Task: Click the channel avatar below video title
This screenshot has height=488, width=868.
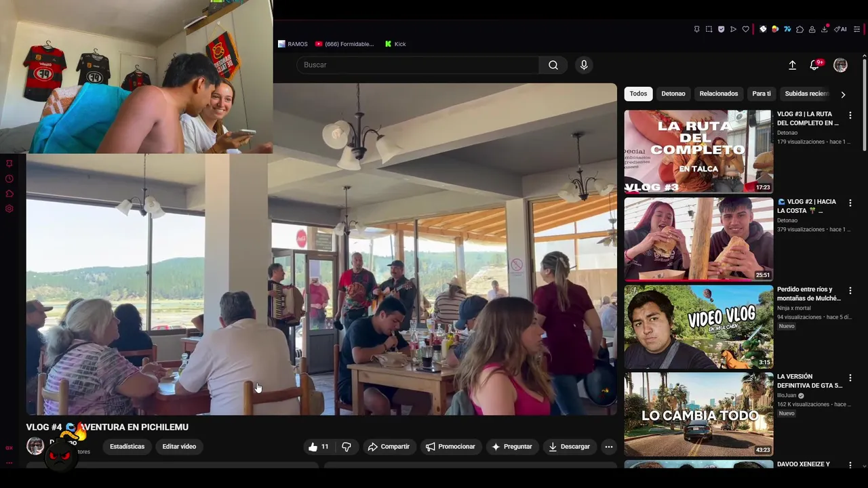Action: 35,446
